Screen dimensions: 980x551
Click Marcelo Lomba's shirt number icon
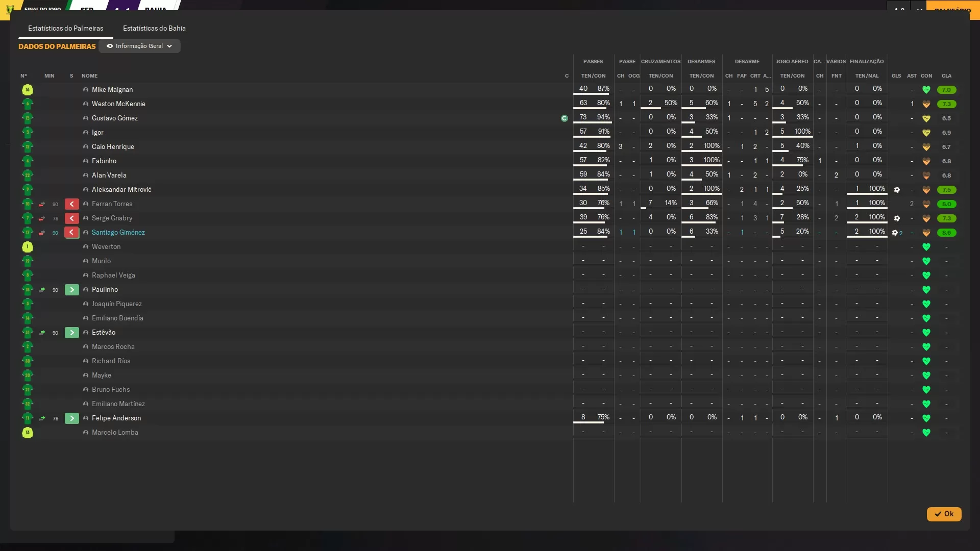(x=28, y=433)
